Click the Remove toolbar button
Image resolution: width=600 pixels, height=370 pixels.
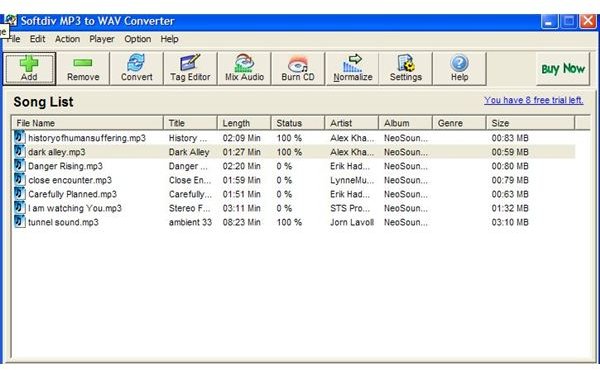(x=83, y=69)
